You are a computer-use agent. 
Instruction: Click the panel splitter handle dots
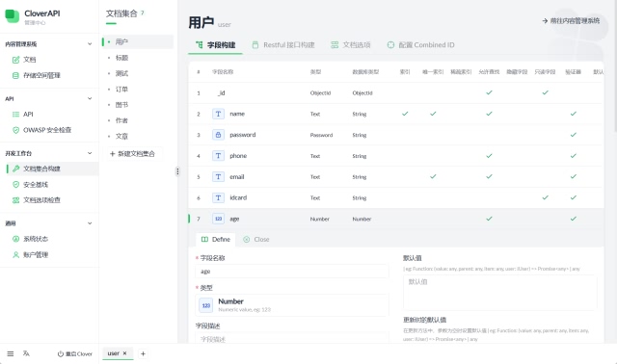tap(177, 171)
